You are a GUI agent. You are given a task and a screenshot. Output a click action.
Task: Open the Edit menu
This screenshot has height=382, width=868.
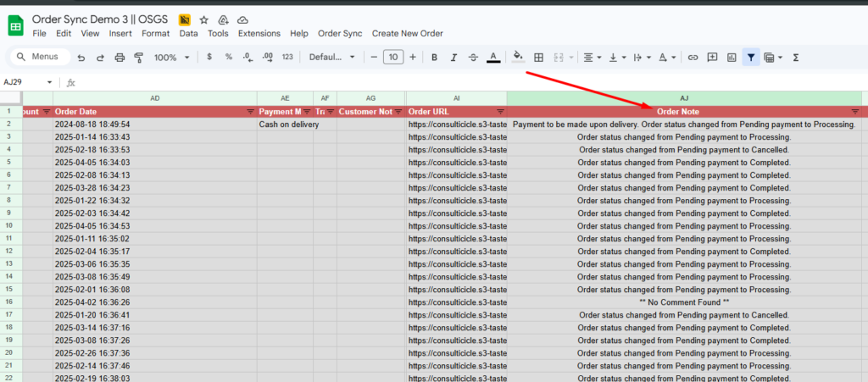pos(64,33)
